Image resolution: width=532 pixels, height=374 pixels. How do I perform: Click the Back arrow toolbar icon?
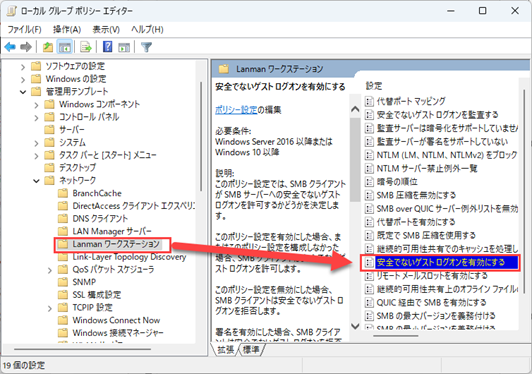(x=10, y=47)
